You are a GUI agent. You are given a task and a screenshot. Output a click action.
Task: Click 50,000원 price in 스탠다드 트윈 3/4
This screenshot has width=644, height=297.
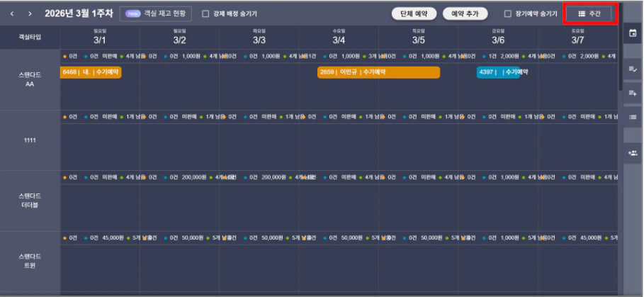(352, 238)
